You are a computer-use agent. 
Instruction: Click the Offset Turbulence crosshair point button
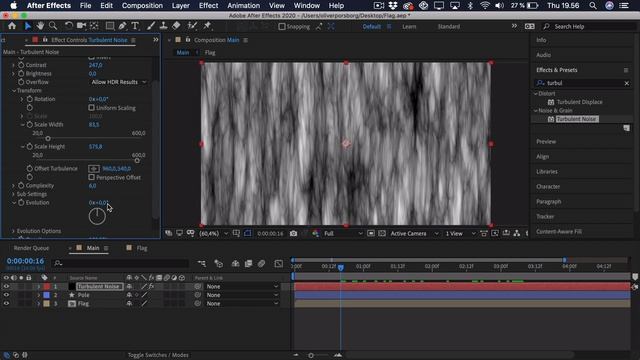pos(94,169)
